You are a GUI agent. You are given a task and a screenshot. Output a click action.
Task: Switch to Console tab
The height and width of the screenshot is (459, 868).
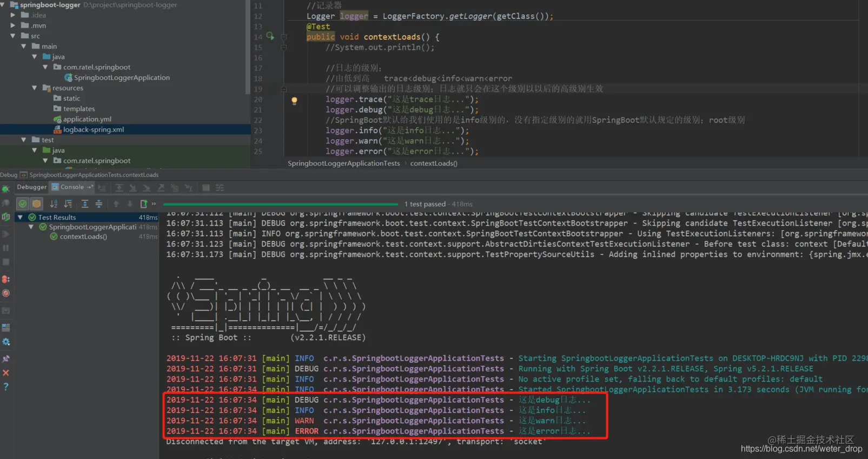click(x=72, y=187)
